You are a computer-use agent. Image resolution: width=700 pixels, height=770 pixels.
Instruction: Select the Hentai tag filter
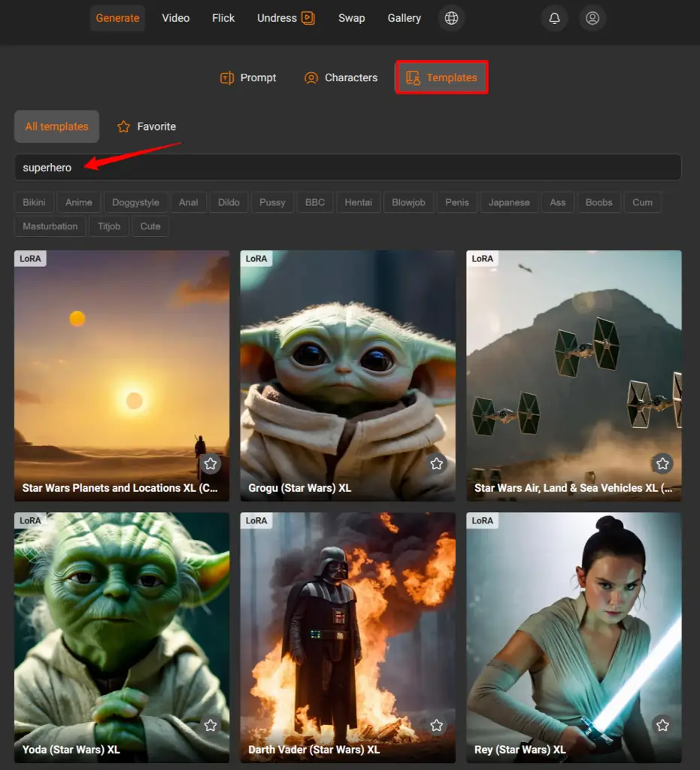[x=359, y=202]
